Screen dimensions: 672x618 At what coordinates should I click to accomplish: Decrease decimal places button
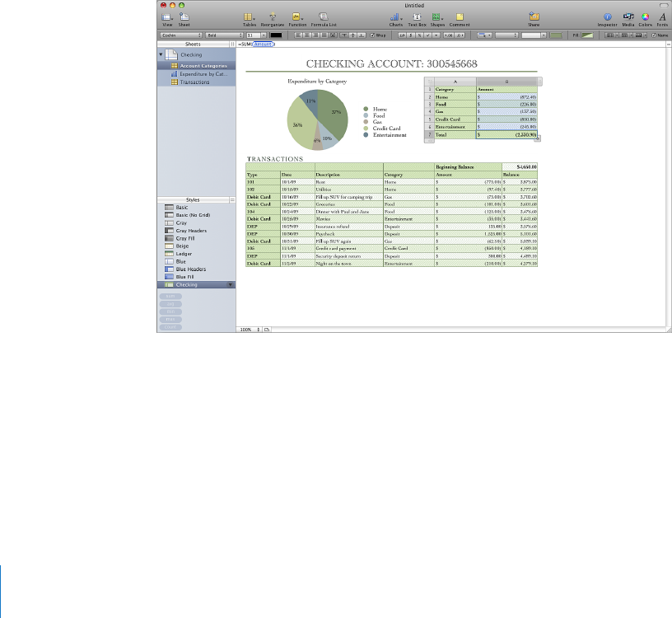coord(459,35)
